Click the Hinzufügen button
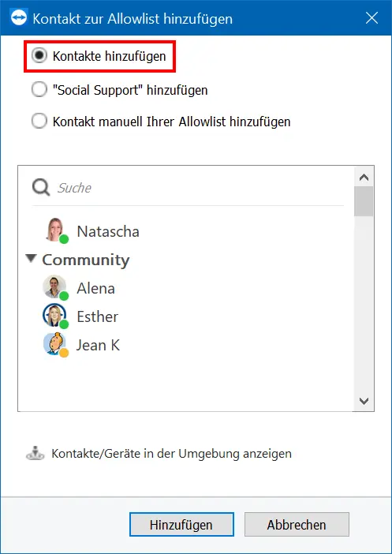Viewport: 392px width, 554px height. 181,524
